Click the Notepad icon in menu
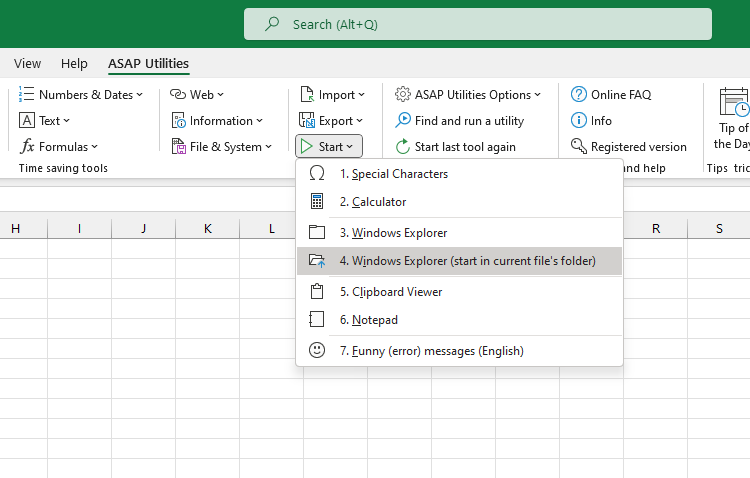 317,319
